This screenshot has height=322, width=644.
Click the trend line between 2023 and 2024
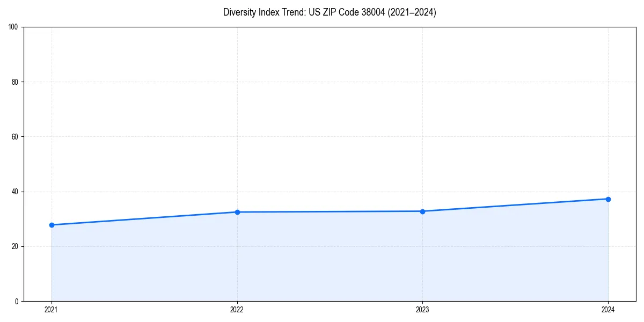coord(515,205)
